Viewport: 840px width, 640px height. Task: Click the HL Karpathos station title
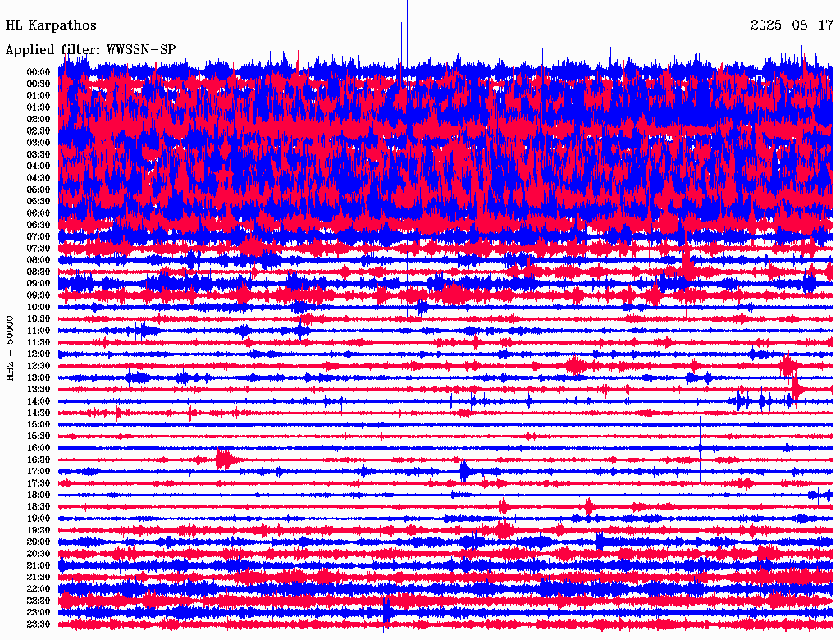(x=51, y=25)
